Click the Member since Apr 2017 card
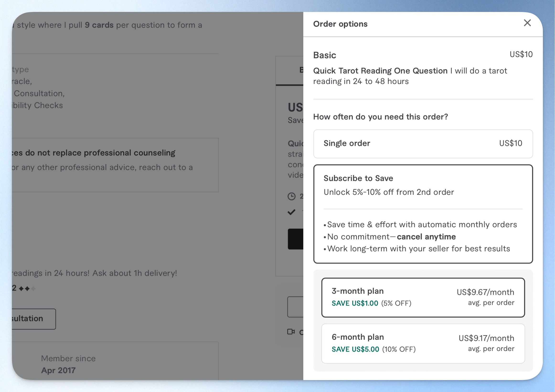Viewport: 555px width, 392px height. coord(115,361)
